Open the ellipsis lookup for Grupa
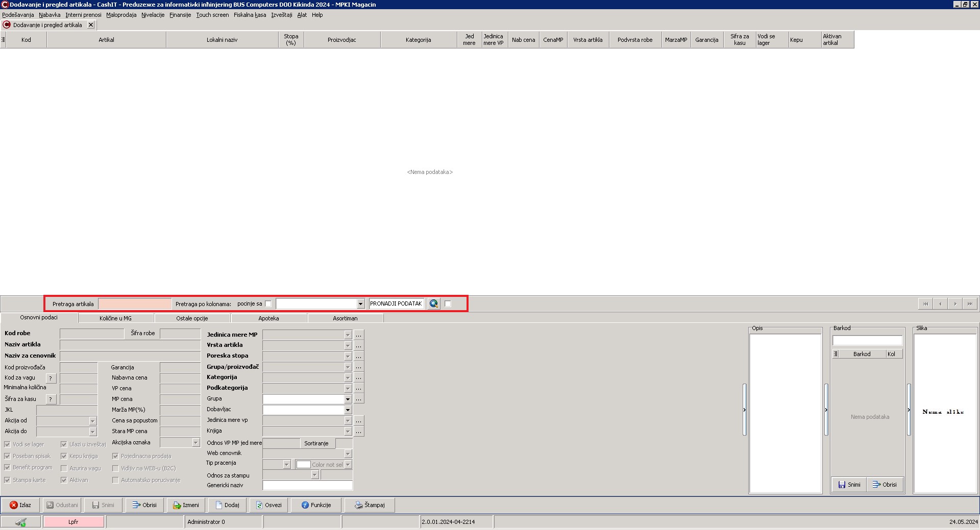 (x=359, y=399)
